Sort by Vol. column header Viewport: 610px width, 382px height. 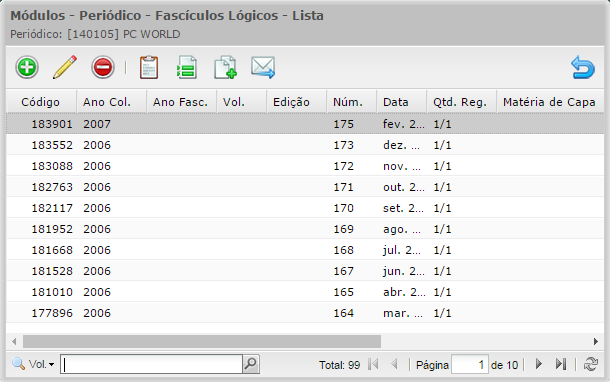[242, 102]
